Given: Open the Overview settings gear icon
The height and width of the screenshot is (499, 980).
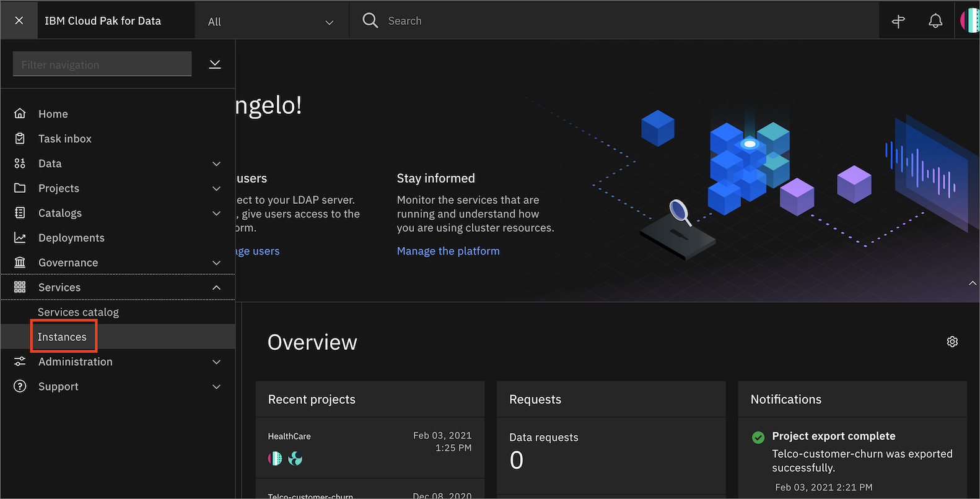Looking at the screenshot, I should point(952,342).
